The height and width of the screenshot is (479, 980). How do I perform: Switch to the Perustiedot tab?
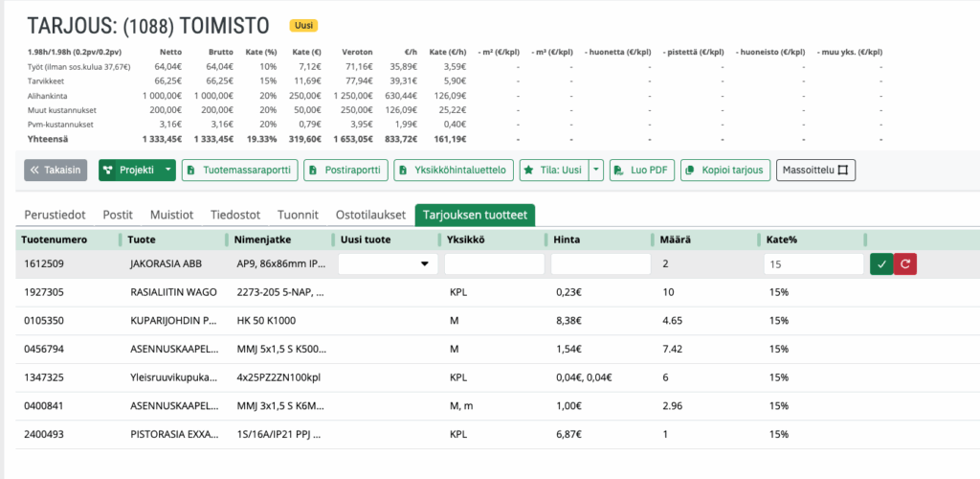[x=56, y=215]
